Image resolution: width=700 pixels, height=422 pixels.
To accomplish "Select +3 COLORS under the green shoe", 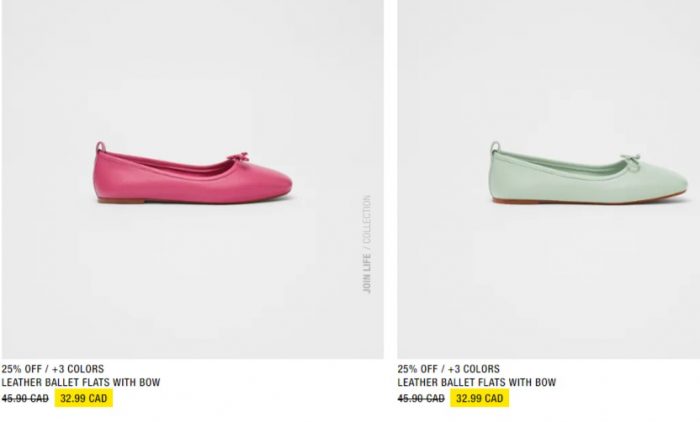I will (474, 369).
